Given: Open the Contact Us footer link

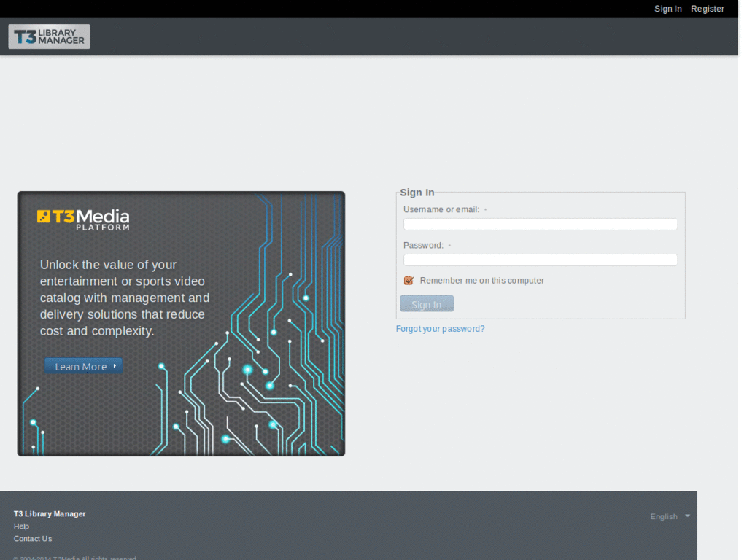Looking at the screenshot, I should click(x=33, y=539).
